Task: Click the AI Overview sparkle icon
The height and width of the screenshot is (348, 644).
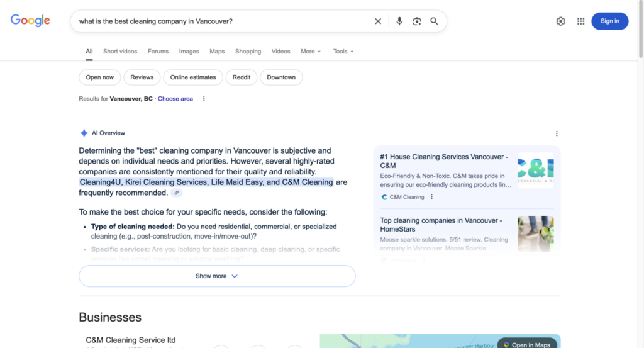Action: click(84, 133)
